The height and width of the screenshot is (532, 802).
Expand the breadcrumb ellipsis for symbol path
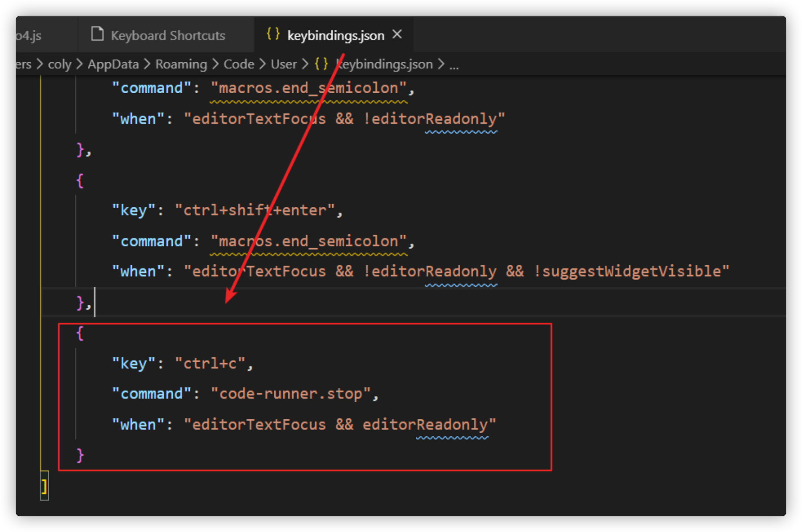(x=455, y=65)
